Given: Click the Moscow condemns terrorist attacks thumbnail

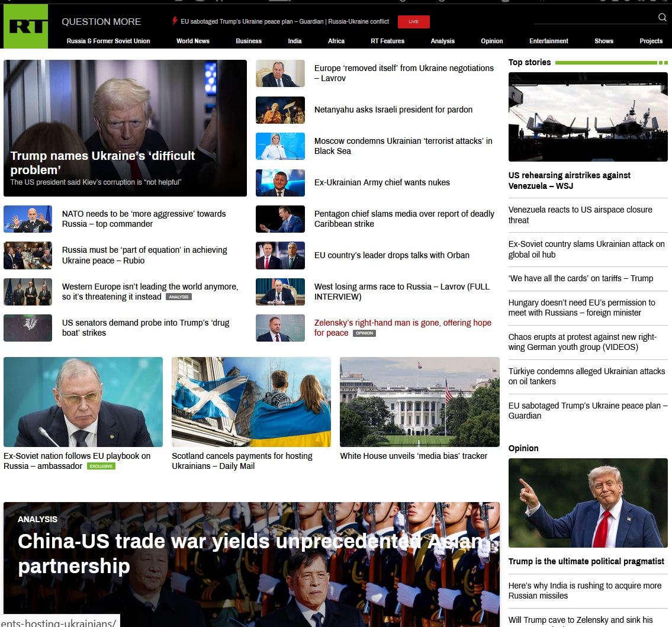Looking at the screenshot, I should click(280, 146).
